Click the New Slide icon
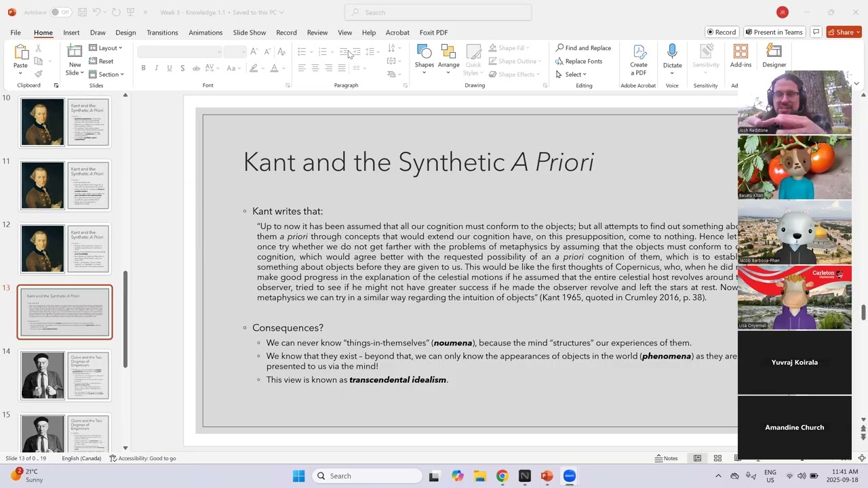 click(x=75, y=52)
